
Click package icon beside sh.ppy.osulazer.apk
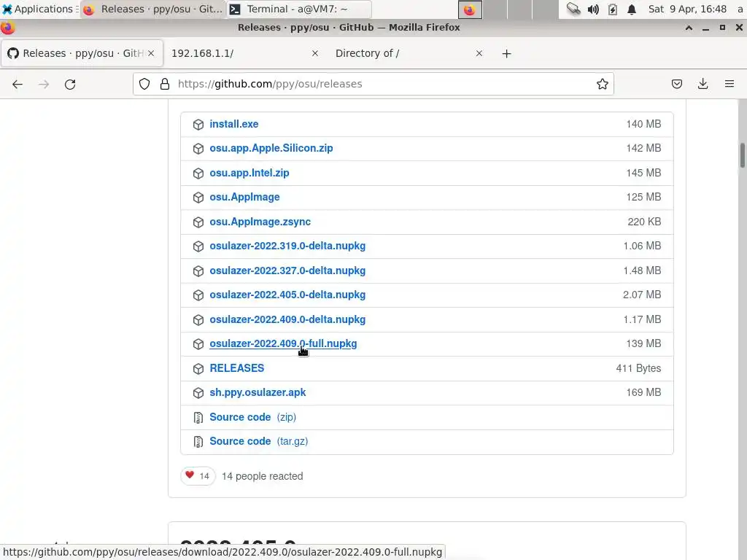click(x=198, y=393)
